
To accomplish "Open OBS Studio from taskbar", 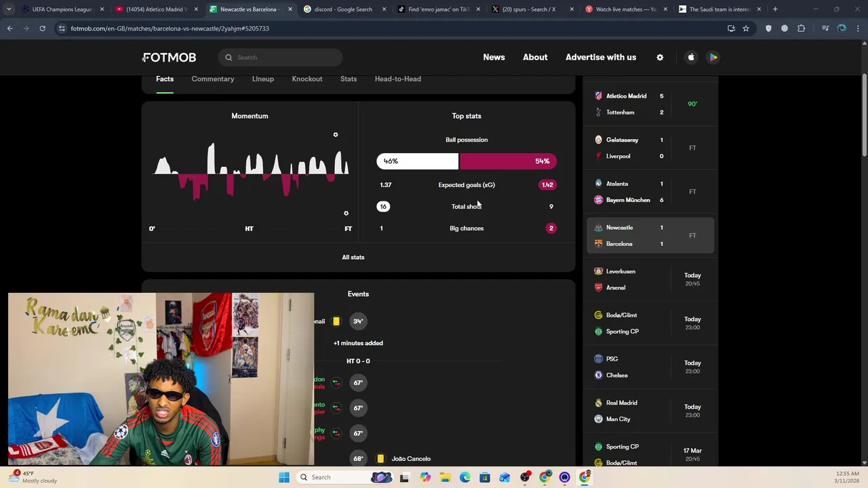I will click(525, 478).
